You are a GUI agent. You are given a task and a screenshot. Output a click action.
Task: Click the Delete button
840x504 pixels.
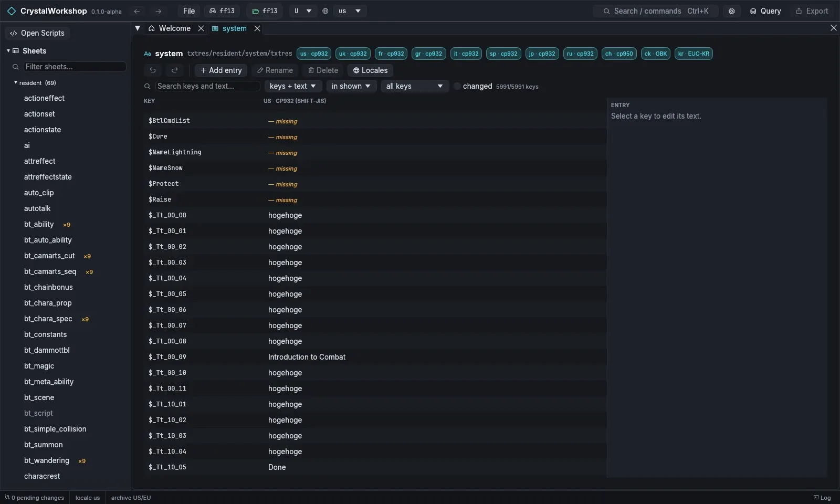pyautogui.click(x=323, y=70)
